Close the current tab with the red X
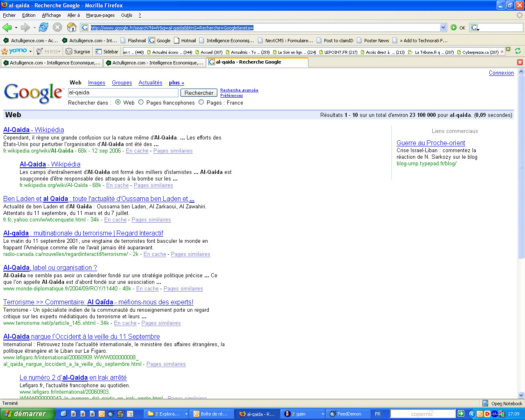Viewport: 525px width, 420px height. point(520,62)
